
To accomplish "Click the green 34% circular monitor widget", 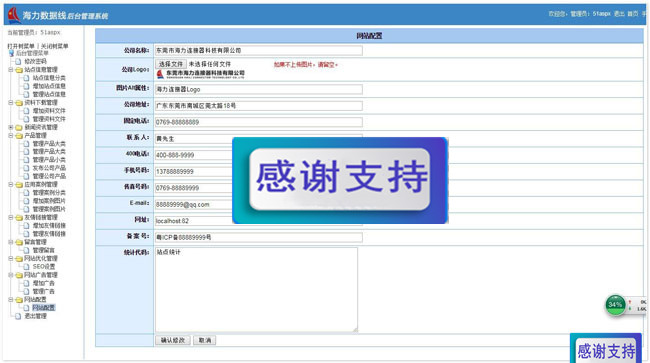I will 615,305.
